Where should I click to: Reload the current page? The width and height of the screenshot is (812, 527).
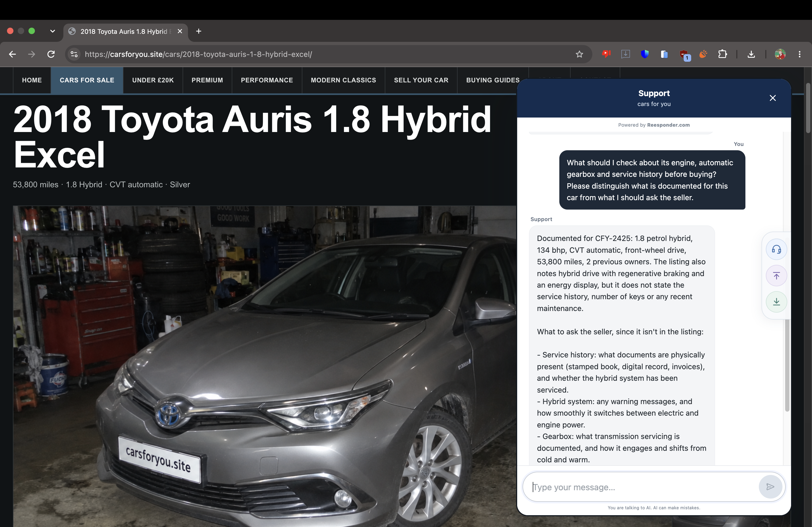pos(51,54)
